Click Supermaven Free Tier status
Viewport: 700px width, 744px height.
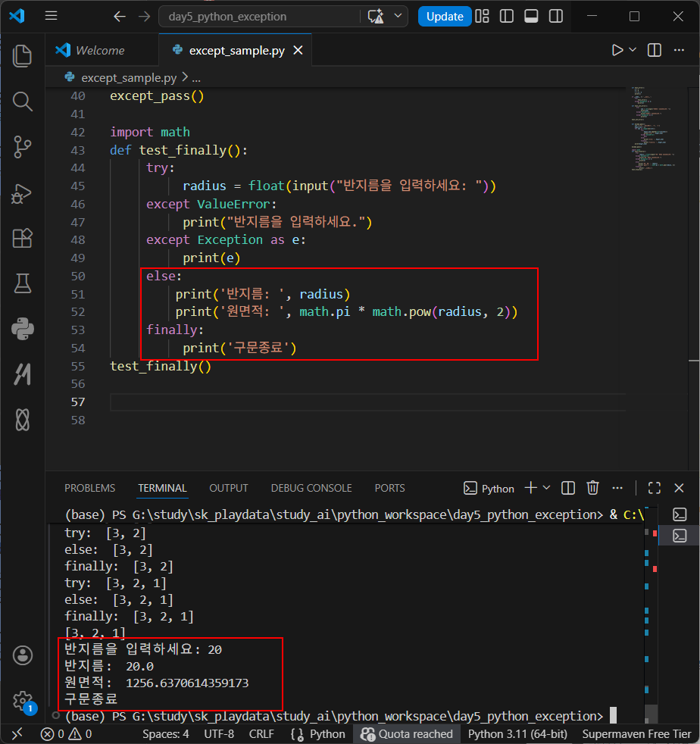pos(636,734)
